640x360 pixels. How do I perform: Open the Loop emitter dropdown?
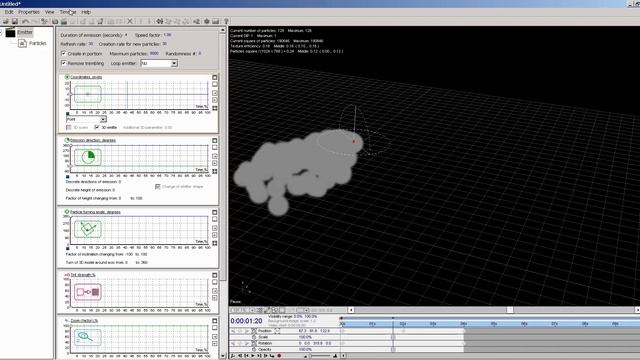click(x=174, y=63)
